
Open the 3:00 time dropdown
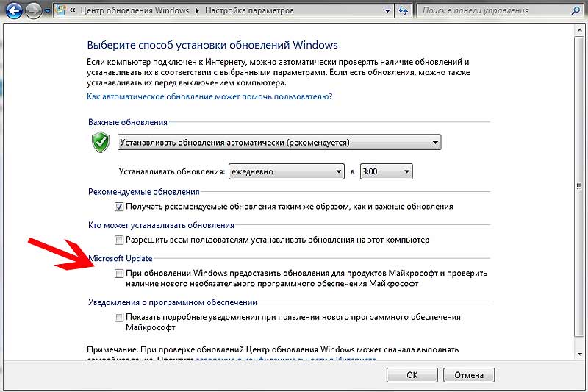pyautogui.click(x=387, y=171)
